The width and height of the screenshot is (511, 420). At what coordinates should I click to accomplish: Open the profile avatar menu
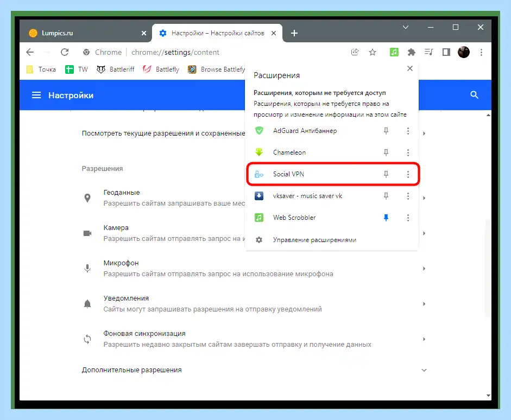tap(464, 52)
